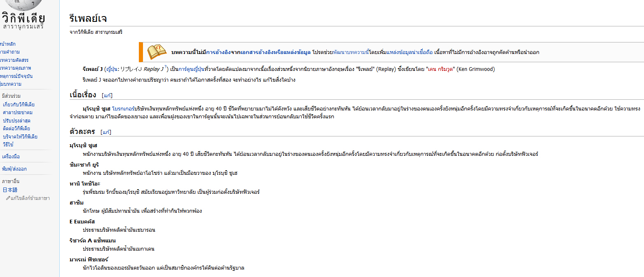Click description ประธานบริษัทผลิตน้ำมันเชบารอน

(x=119, y=230)
